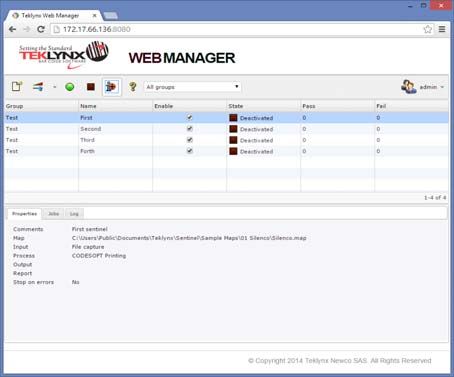Click the First sentinel comments value
Viewport: 454px width, 377px height.
pyautogui.click(x=90, y=229)
